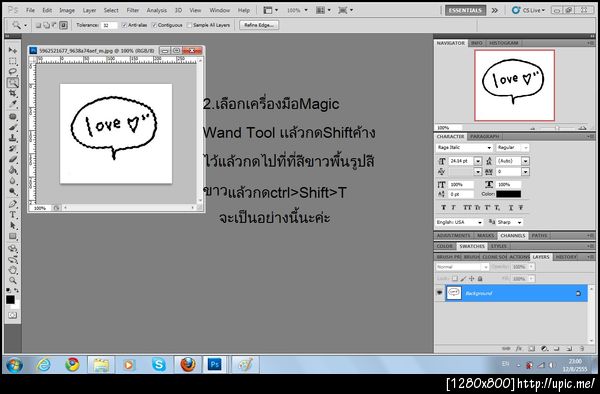Select the Lasso tool
The height and width of the screenshot is (394, 600).
coord(13,72)
